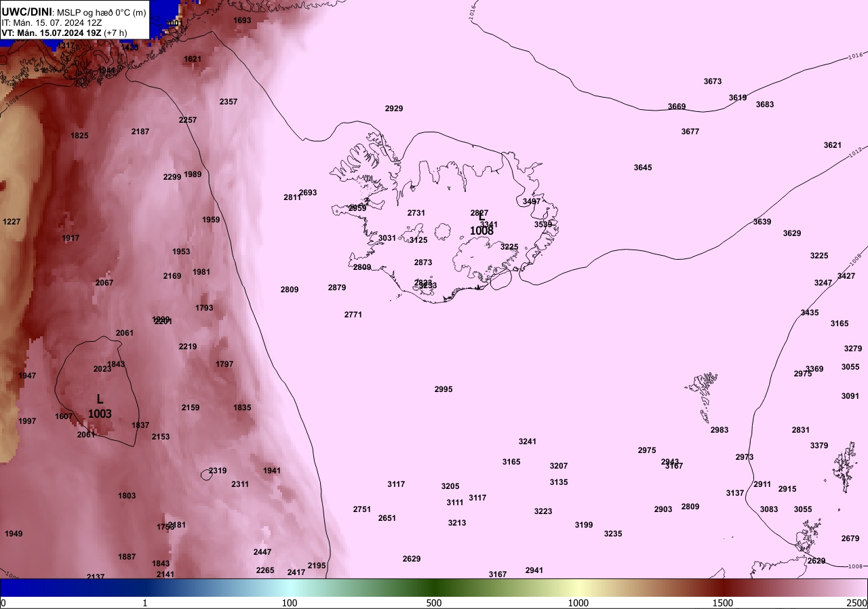Click the height value 2651
Viewport: 868px width, 609px height.
click(x=387, y=518)
